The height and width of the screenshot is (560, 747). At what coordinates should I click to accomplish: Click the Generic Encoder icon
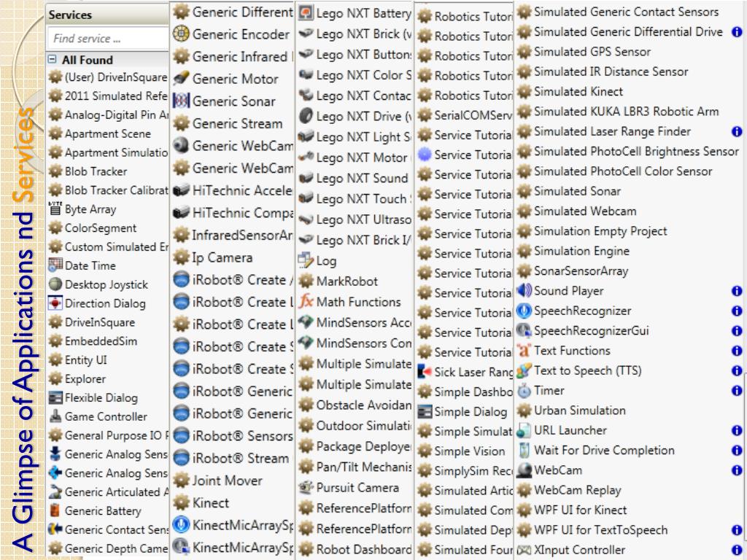[181, 34]
